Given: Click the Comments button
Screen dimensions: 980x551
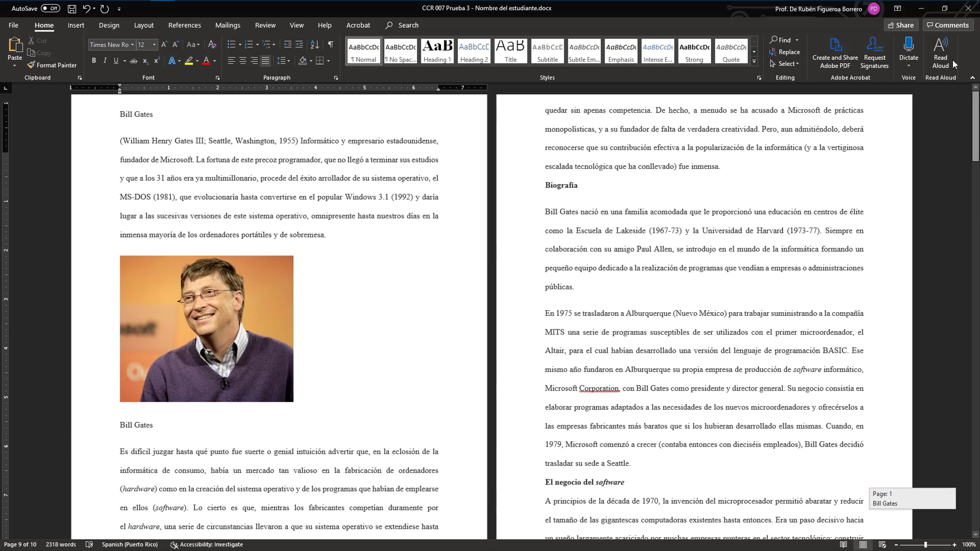Looking at the screenshot, I should (948, 25).
